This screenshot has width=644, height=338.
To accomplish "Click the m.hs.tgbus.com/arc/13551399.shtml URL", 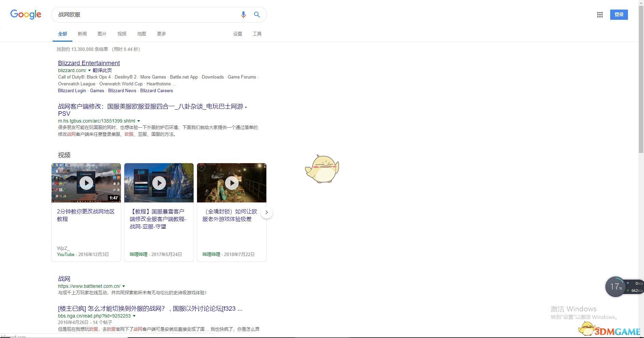I will 97,121.
